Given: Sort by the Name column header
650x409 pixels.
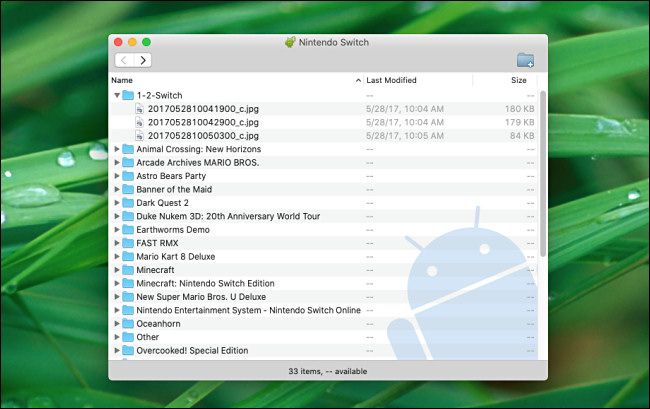Looking at the screenshot, I should click(x=230, y=80).
